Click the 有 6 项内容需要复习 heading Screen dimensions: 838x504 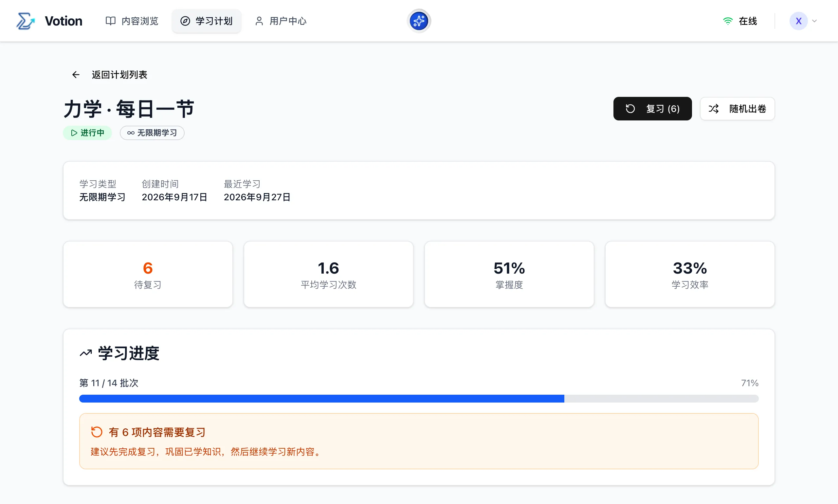(157, 432)
